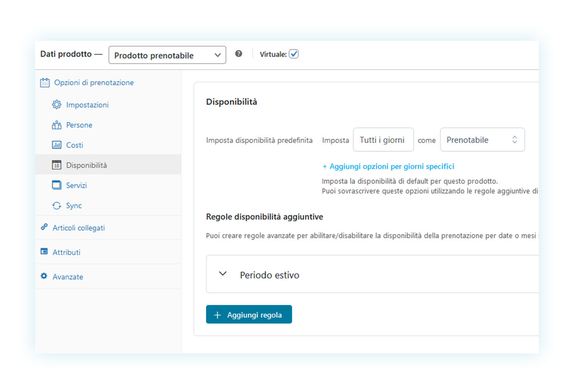Click the table icon beside Attributi
577x392 pixels.
(x=44, y=251)
